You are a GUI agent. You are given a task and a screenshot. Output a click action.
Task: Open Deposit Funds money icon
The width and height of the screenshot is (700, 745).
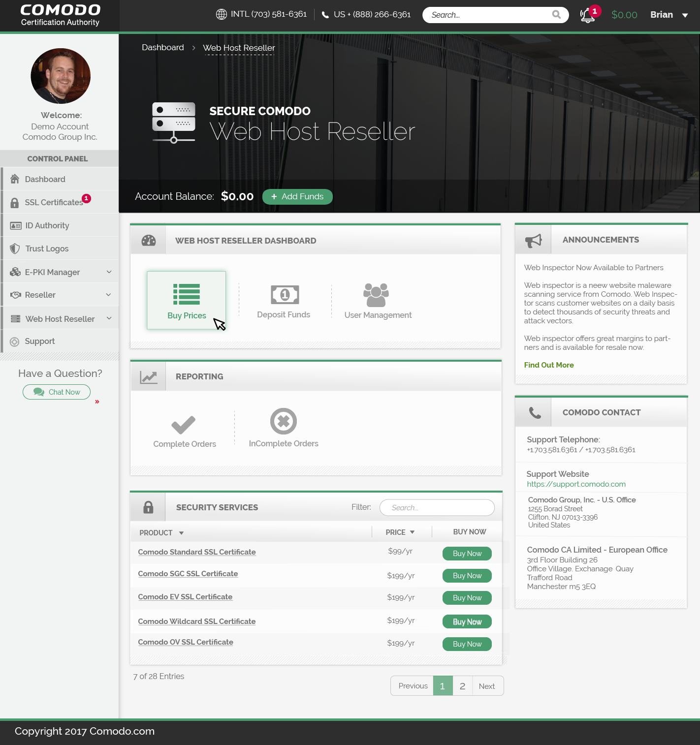[285, 295]
